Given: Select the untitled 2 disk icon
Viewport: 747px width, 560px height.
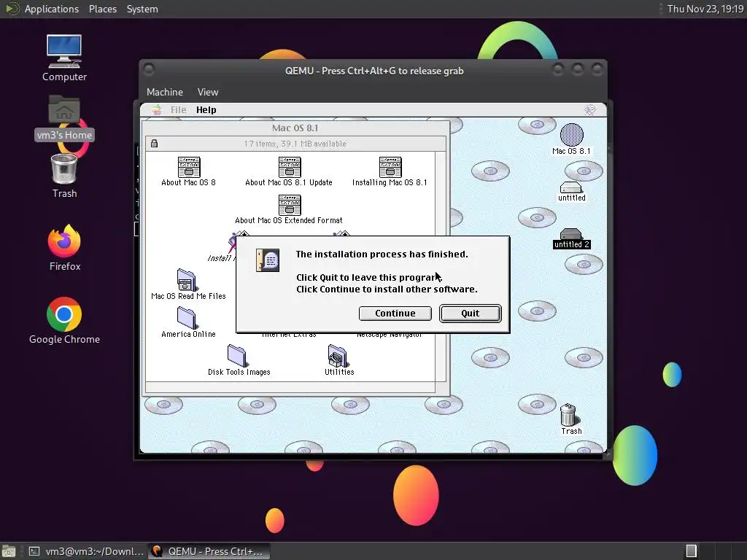Looking at the screenshot, I should click(x=570, y=234).
